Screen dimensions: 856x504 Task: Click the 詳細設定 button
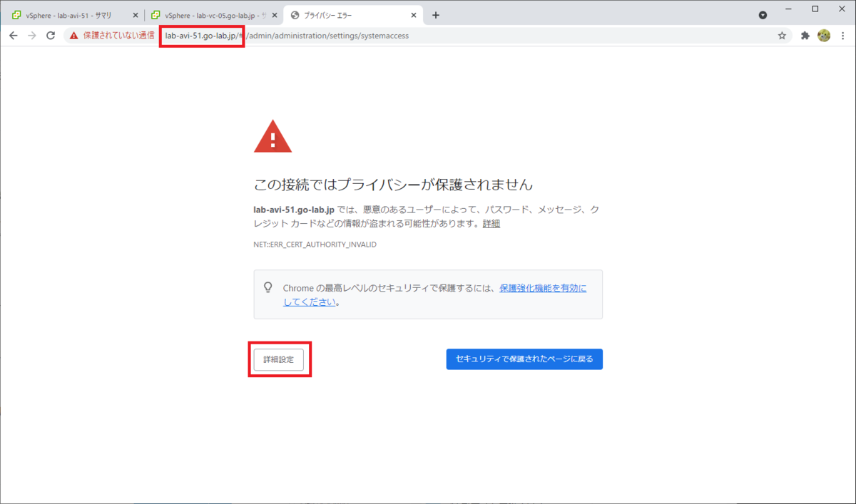pyautogui.click(x=280, y=359)
